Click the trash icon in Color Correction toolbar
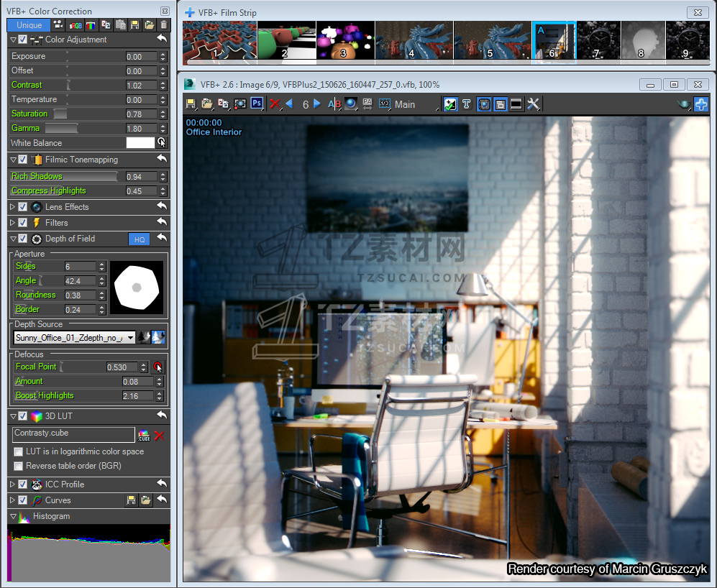Viewport: 717px width, 588px height. pos(164,24)
